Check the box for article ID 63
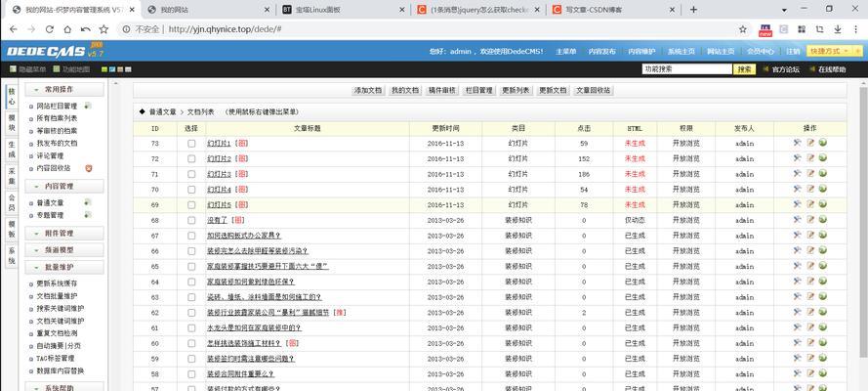 (191, 297)
